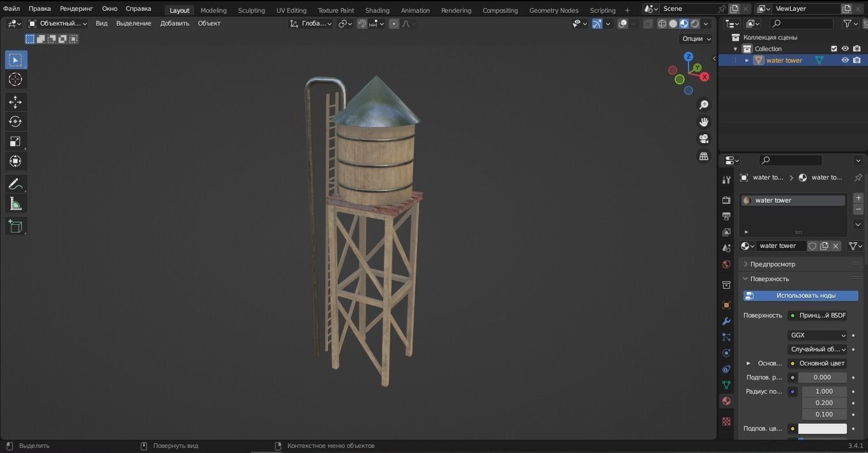This screenshot has width=868, height=453.
Task: Open the Рендеринг menu
Action: [77, 9]
